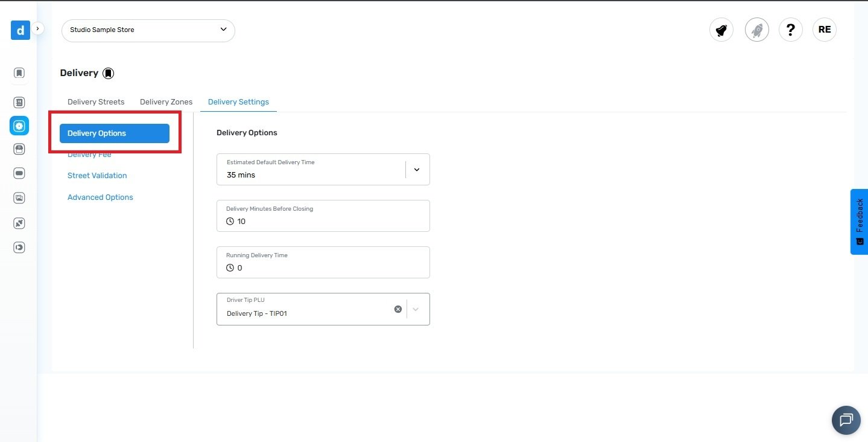
Task: Open the Advanced Options settings link
Action: [100, 197]
